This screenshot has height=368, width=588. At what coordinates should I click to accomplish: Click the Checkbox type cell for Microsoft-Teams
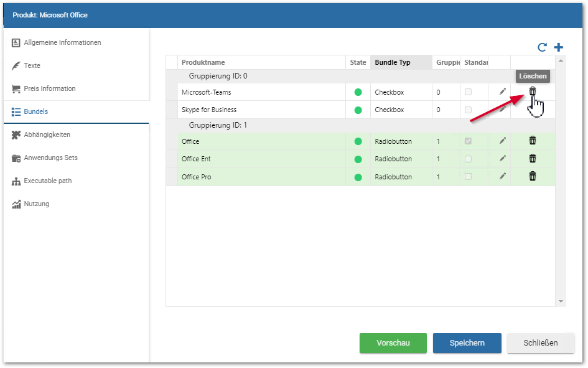401,92
